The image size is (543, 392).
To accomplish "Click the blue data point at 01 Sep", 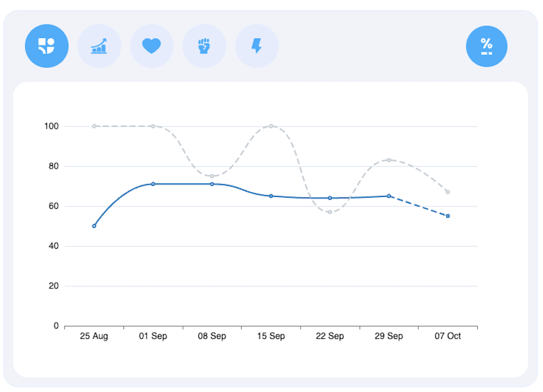I will 153,184.
